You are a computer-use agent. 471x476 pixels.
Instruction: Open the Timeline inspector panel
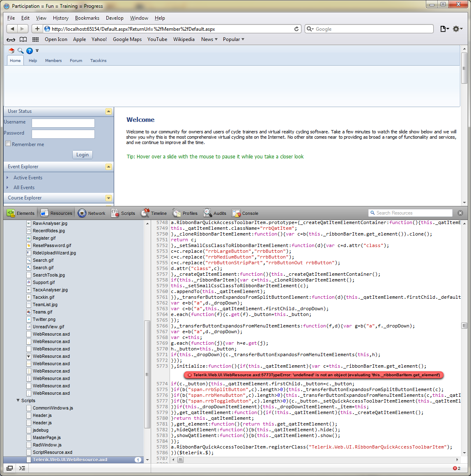click(154, 213)
